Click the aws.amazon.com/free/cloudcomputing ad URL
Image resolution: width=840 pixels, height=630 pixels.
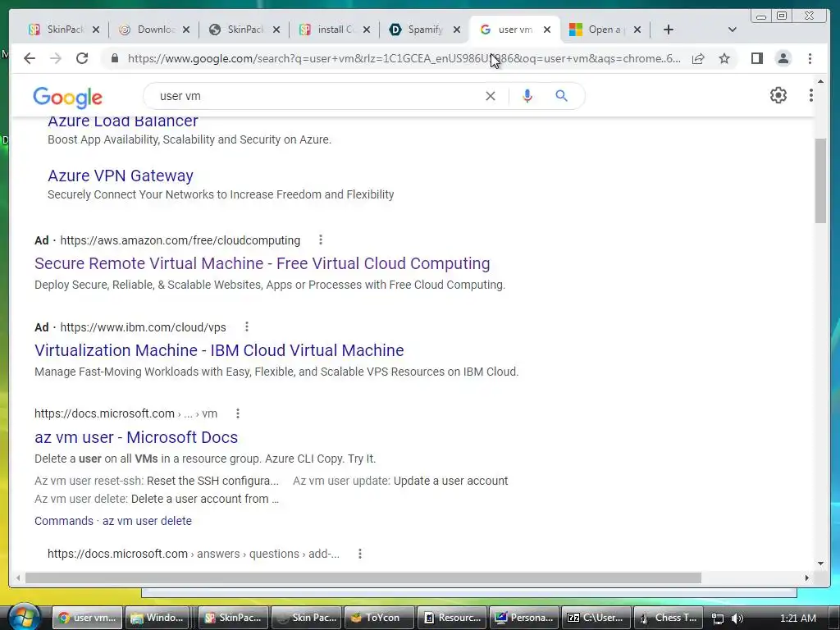click(x=180, y=240)
